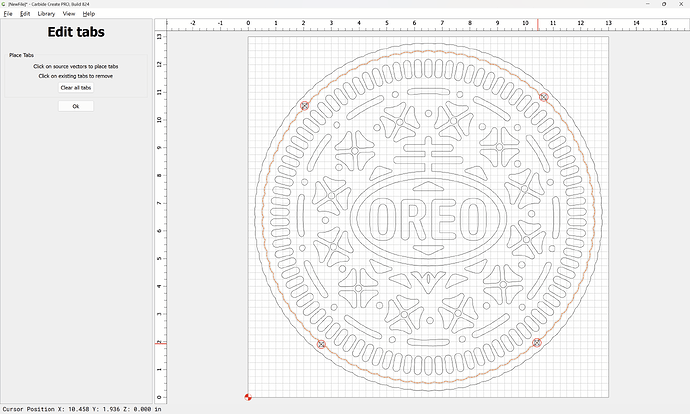This screenshot has width=690, height=414.
Task: Click the Carbide Create title bar icon
Action: point(4,4)
